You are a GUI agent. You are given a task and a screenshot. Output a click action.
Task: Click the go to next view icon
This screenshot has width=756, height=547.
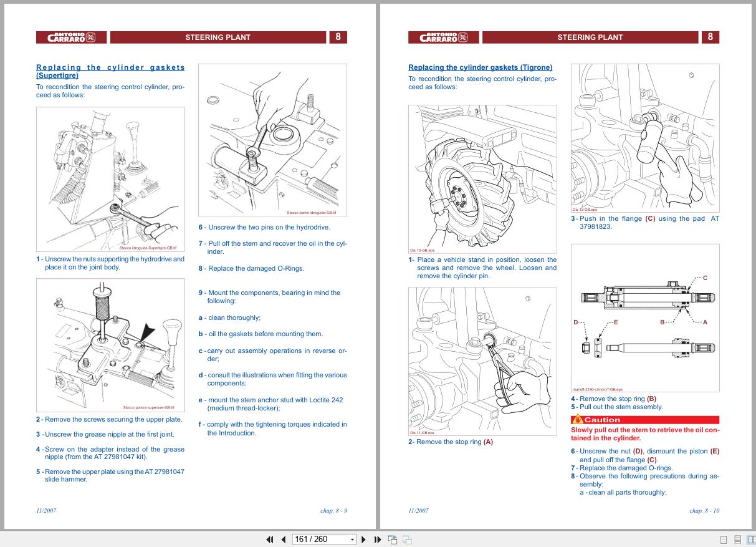point(407,540)
